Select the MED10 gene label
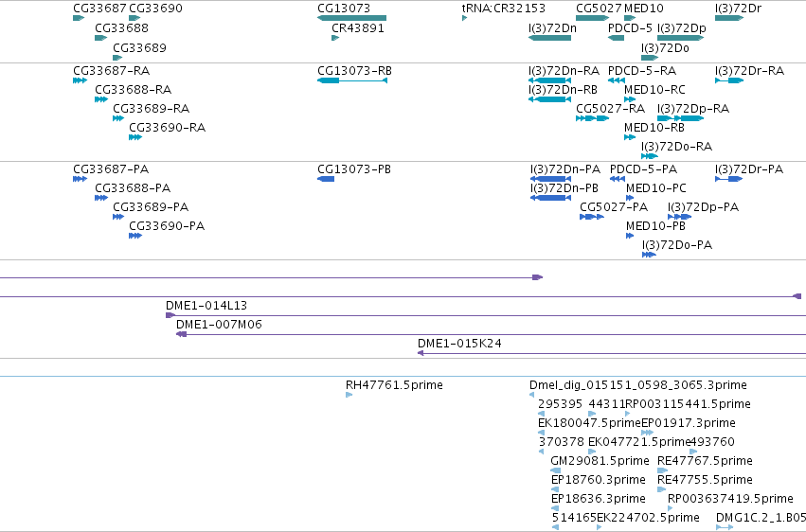The height and width of the screenshot is (532, 806). pos(643,9)
